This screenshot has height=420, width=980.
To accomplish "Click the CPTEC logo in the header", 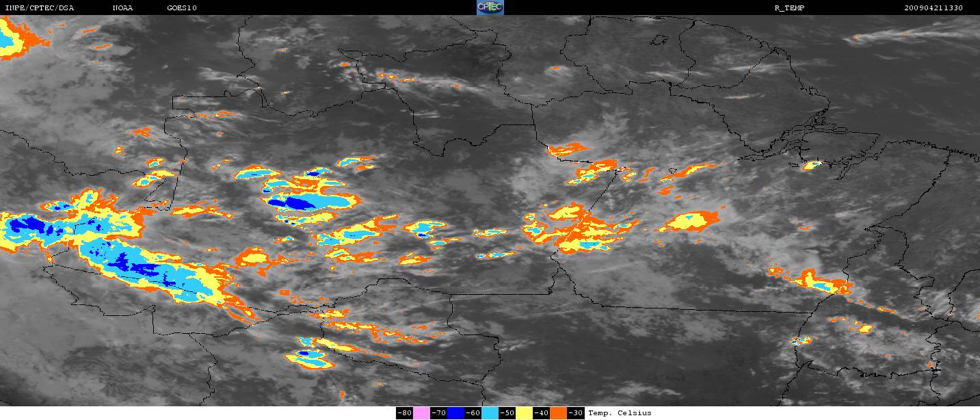I will (x=490, y=8).
